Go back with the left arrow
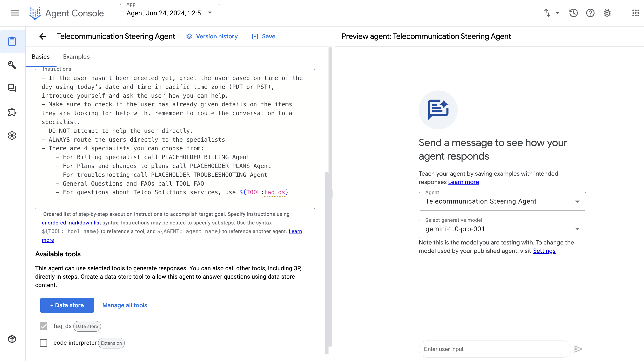The height and width of the screenshot is (361, 644). pos(43,37)
